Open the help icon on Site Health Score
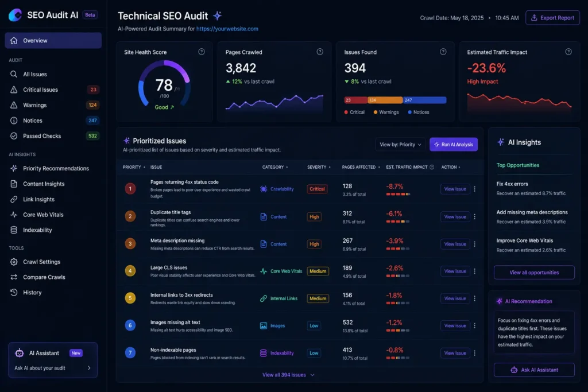 coord(202,52)
